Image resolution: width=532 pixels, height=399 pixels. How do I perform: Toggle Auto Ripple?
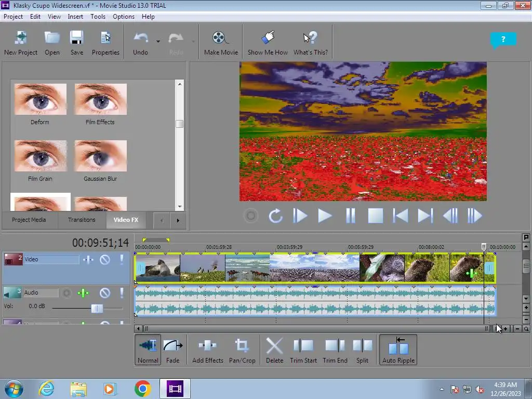pyautogui.click(x=398, y=350)
